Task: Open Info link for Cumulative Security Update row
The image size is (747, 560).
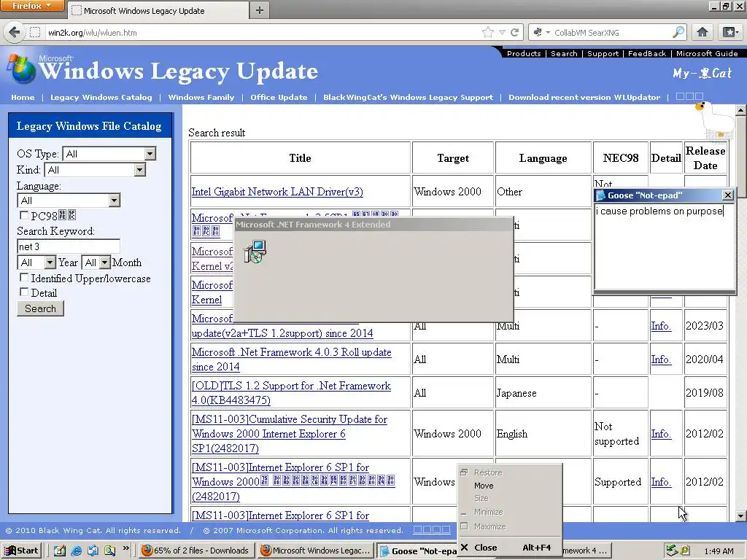Action: coord(661,434)
